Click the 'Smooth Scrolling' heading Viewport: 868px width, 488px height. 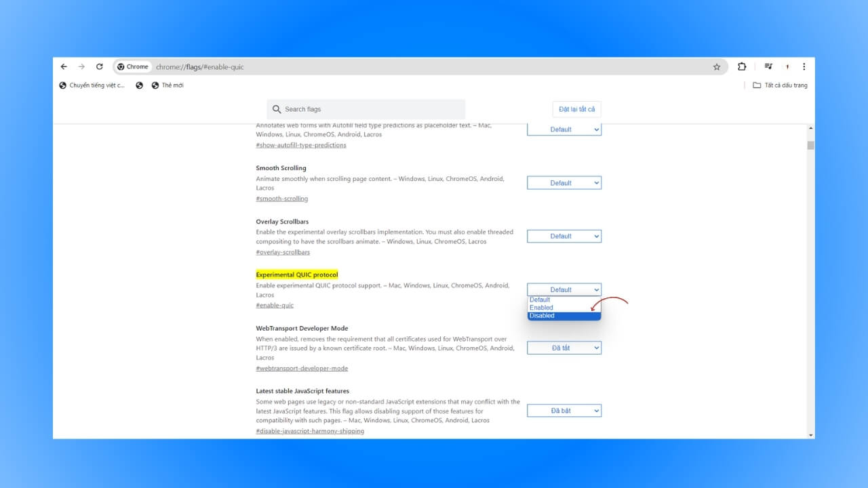pyautogui.click(x=281, y=168)
